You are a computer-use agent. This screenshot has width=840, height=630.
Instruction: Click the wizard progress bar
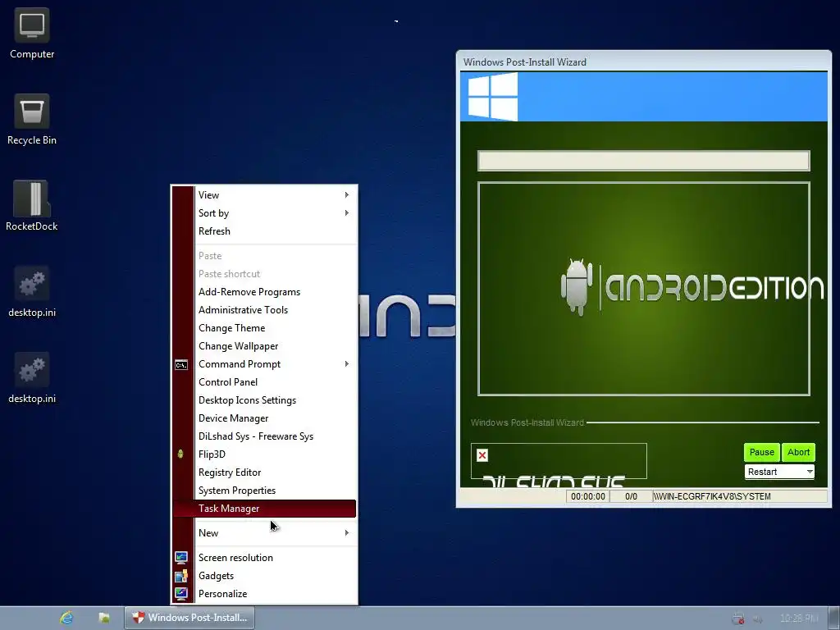point(643,161)
